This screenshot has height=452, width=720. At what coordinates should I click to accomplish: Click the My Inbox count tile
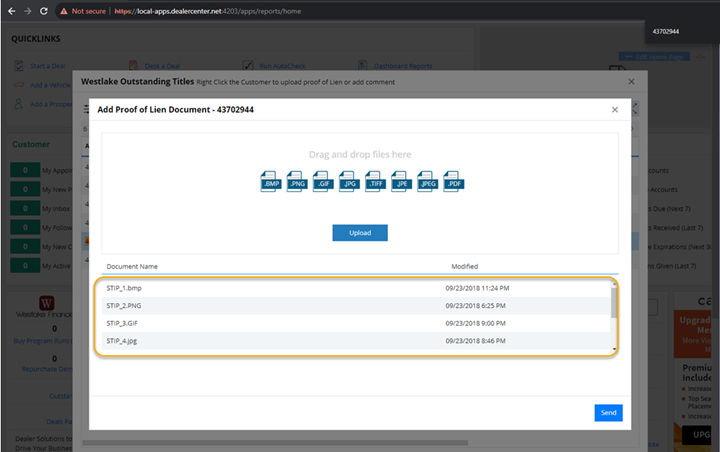pyautogui.click(x=25, y=209)
